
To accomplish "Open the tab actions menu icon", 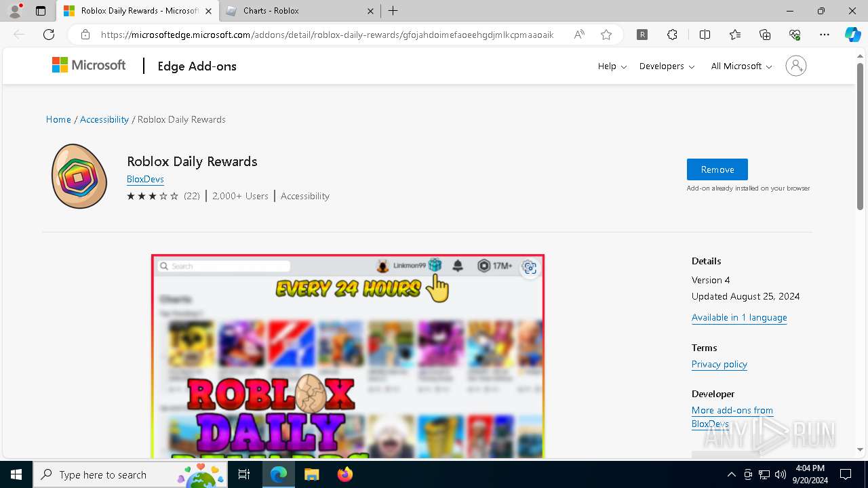I will coord(41,11).
